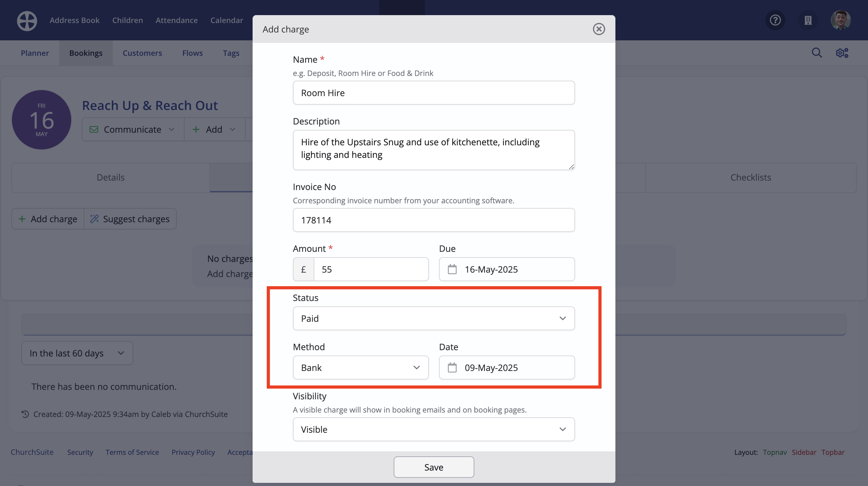Open the Terms of Service link
The image size is (868, 486).
click(x=132, y=452)
